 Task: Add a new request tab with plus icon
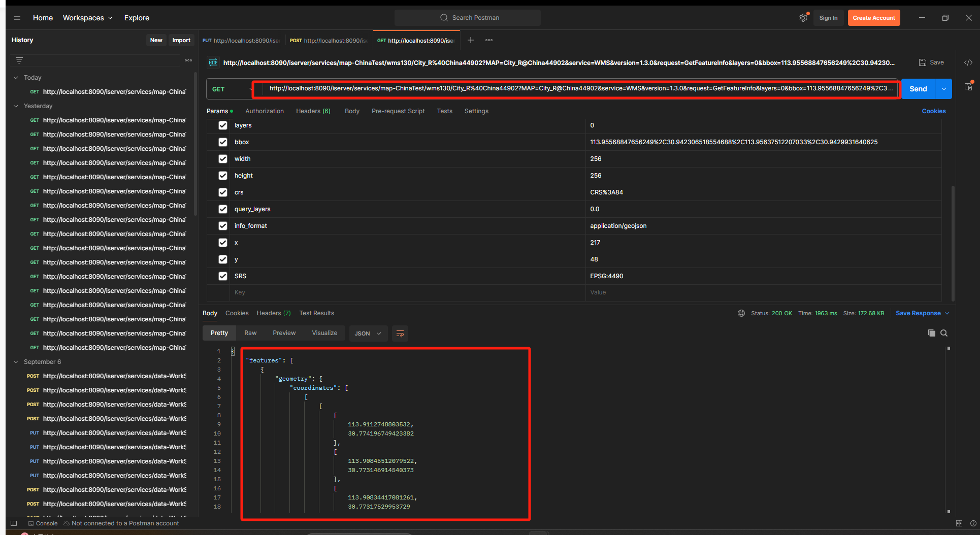click(x=471, y=40)
